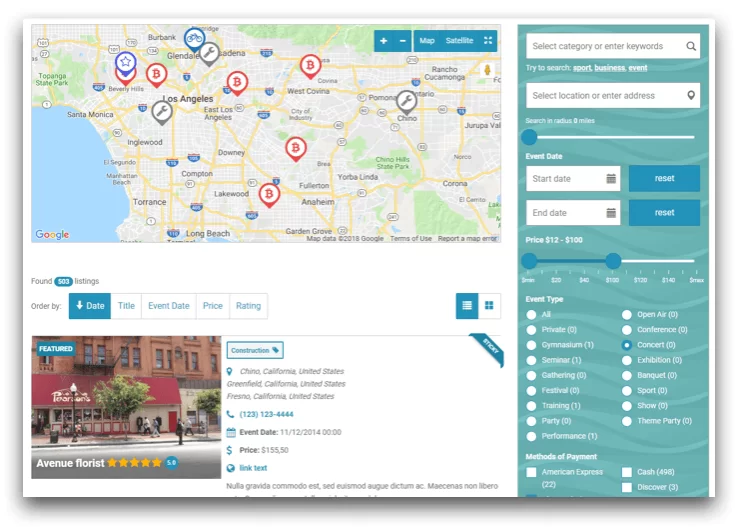Order listings by Rating

click(x=248, y=306)
